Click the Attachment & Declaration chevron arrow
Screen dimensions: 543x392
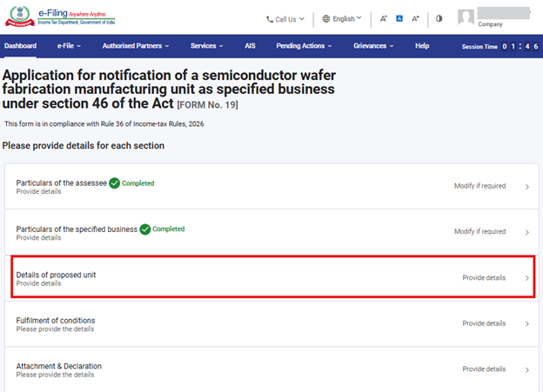[526, 369]
